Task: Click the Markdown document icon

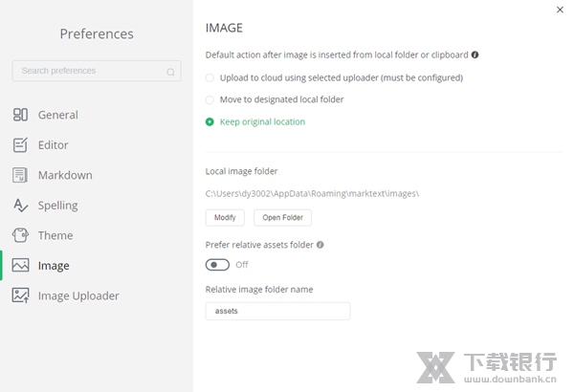Action: tap(20, 175)
